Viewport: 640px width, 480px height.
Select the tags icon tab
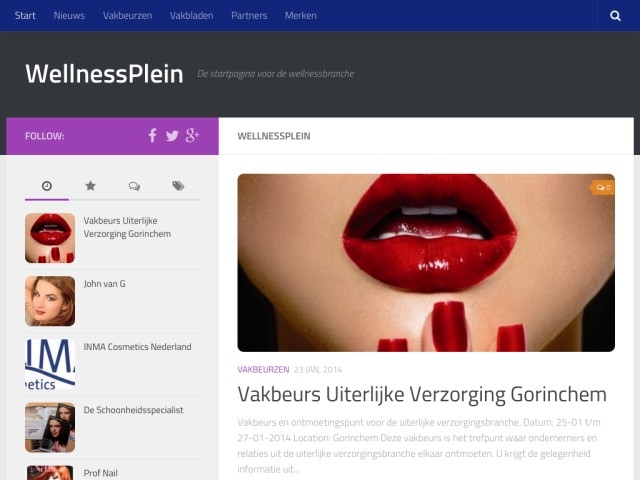point(178,186)
